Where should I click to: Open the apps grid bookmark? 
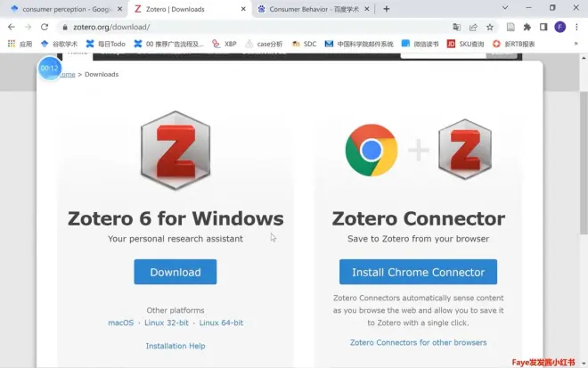pyautogui.click(x=20, y=44)
